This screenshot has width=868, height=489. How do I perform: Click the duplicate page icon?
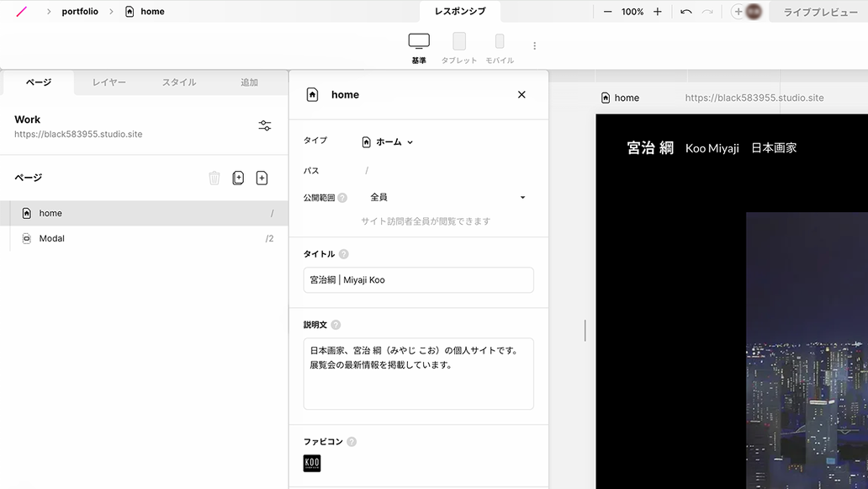[238, 178]
